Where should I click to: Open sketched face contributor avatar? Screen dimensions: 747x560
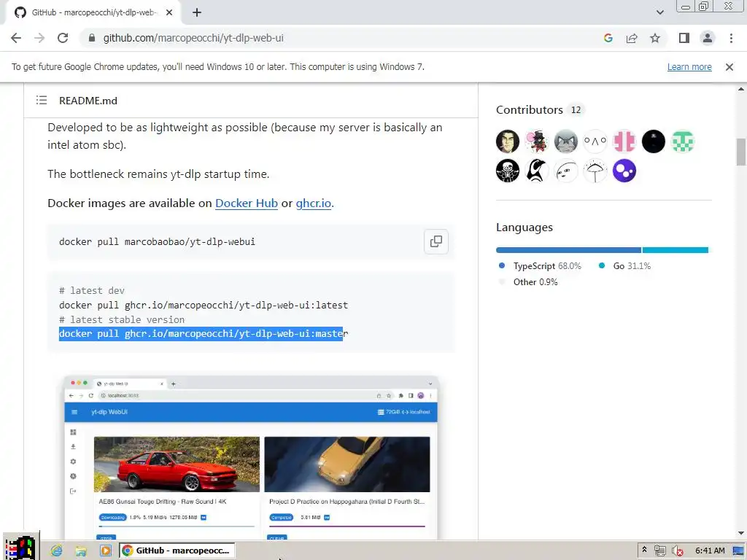point(565,171)
